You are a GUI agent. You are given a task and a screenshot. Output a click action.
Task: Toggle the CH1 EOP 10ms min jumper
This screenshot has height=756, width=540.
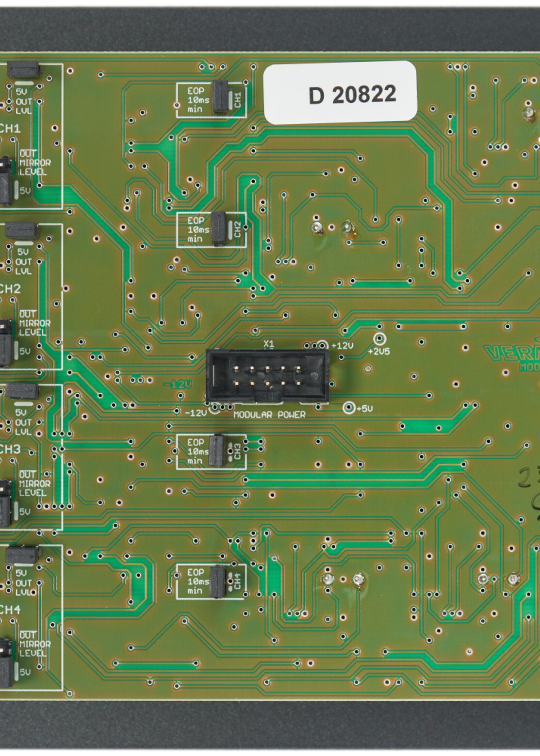click(220, 97)
